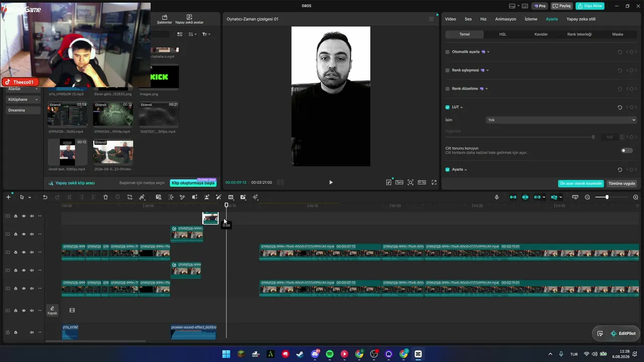Viewport: 644px width, 362px height.
Task: Hide the Kapak track with its eye icon
Action: coord(24,311)
